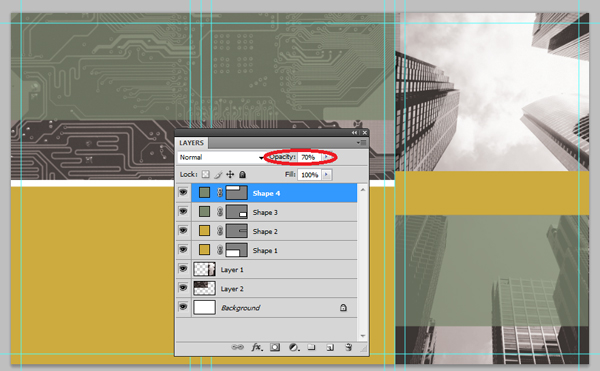
Task: Select the Shape 4 vector mask thumbnail
Action: pos(236,193)
